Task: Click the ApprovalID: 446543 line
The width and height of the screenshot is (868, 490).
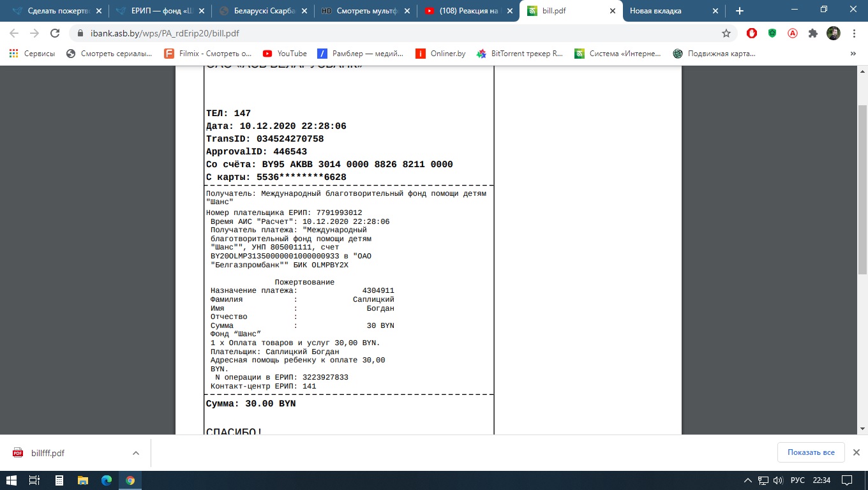Action: click(257, 151)
